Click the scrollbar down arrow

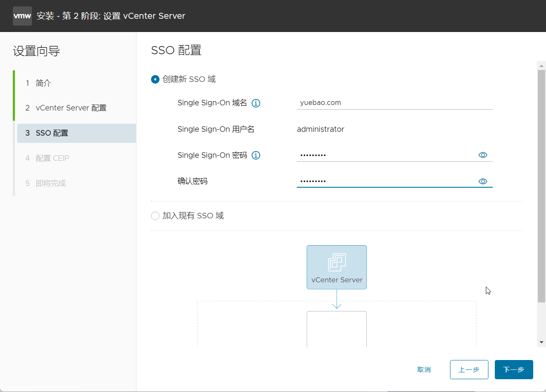(x=541, y=341)
